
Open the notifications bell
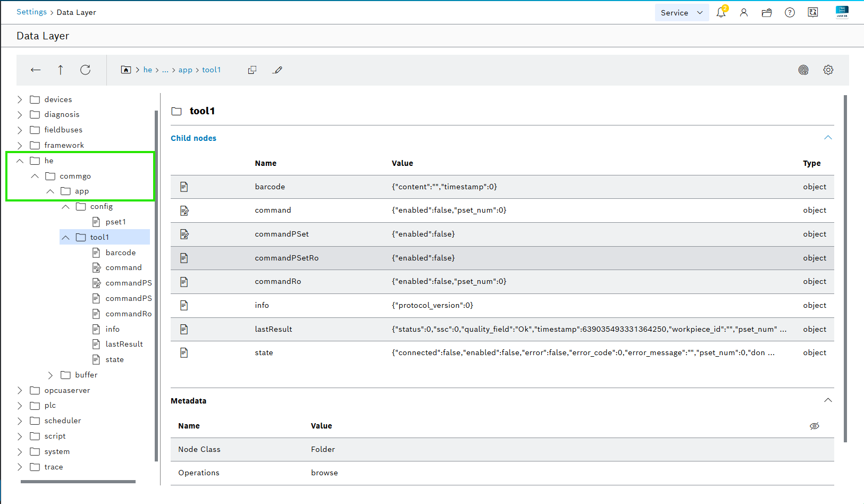pyautogui.click(x=721, y=12)
